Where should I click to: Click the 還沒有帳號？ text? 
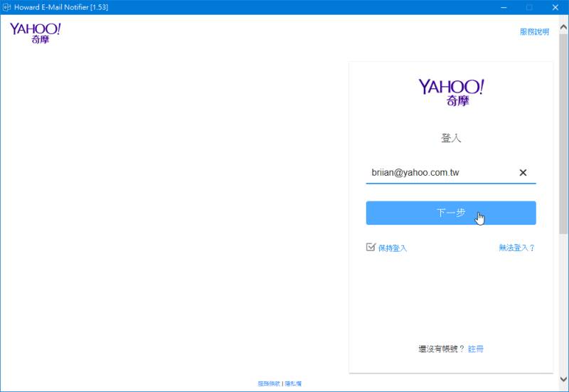(441, 349)
